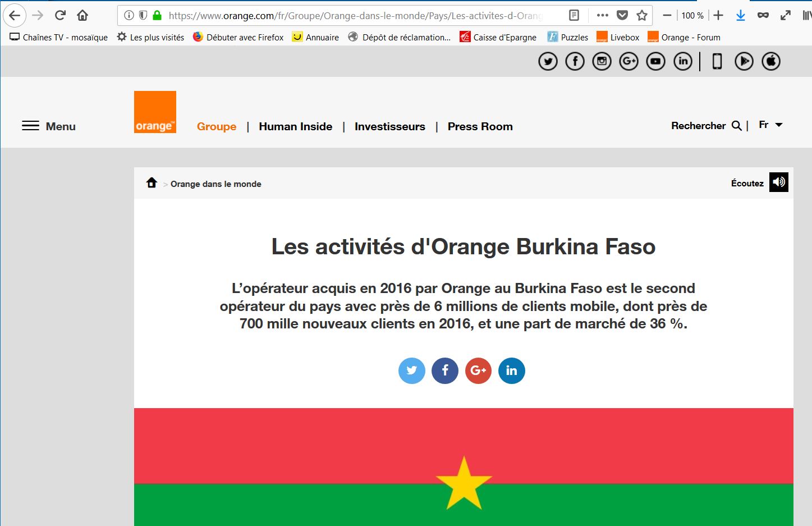Click the Burkina Faso flag image

tap(464, 467)
